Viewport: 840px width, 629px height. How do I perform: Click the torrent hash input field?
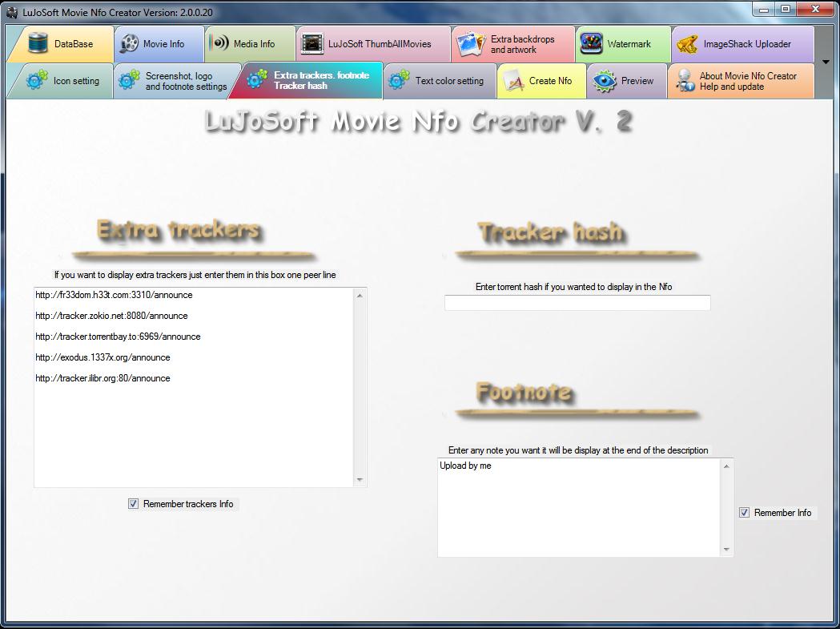[x=577, y=302]
